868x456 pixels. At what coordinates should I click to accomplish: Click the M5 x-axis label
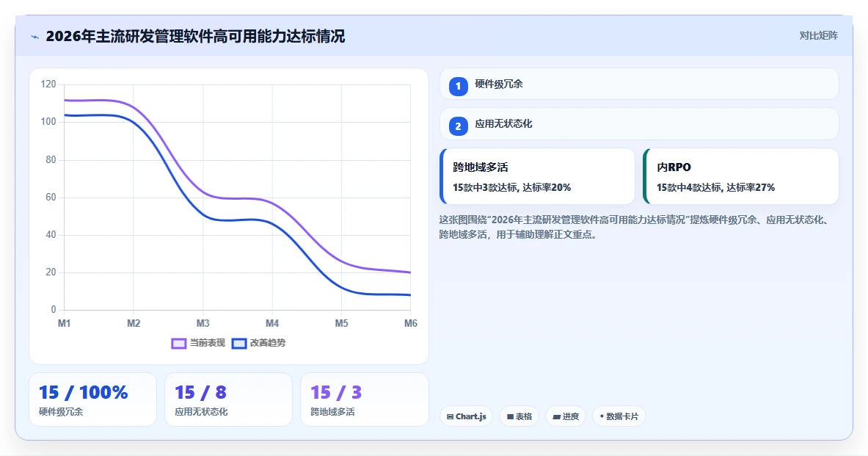click(342, 323)
